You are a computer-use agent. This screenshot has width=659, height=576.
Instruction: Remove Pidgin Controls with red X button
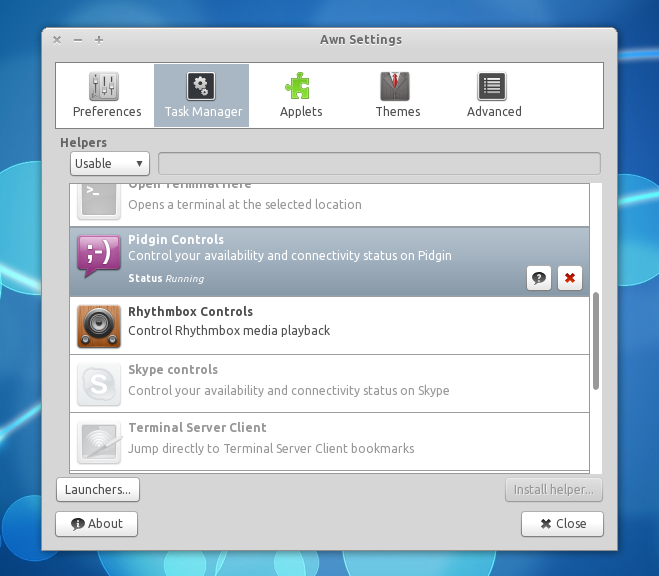pyautogui.click(x=570, y=278)
